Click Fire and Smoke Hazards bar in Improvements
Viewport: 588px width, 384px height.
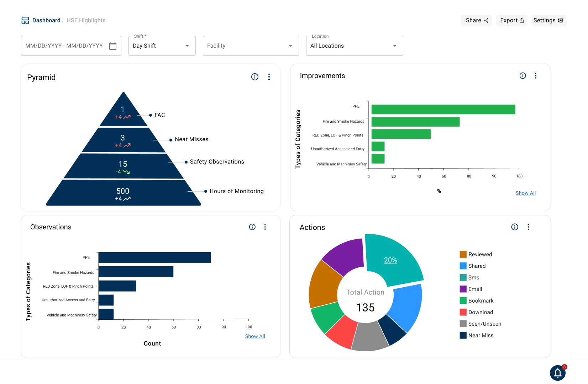point(416,122)
